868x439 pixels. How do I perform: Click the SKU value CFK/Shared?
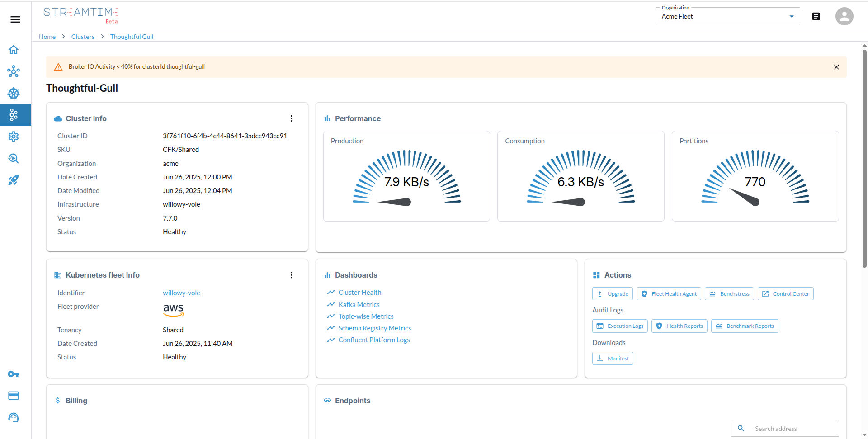pyautogui.click(x=181, y=150)
